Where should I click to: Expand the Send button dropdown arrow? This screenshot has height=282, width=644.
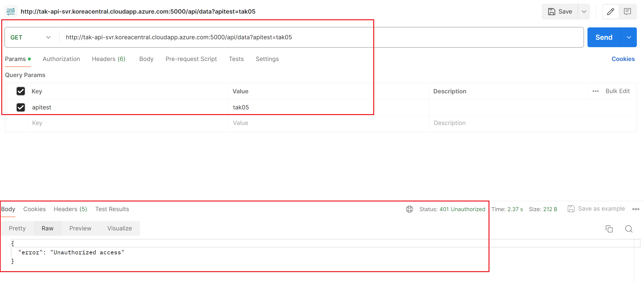point(629,38)
